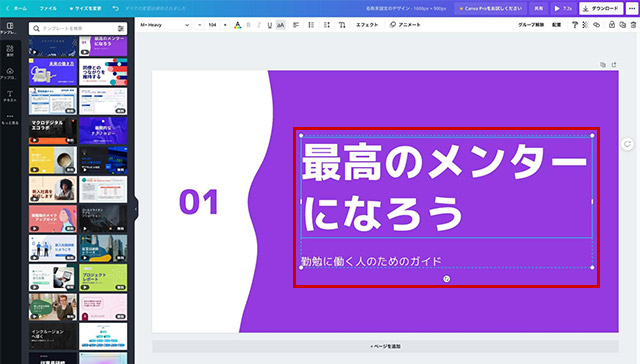Open the template search filter icon
The height and width of the screenshot is (364, 640).
coord(121,28)
